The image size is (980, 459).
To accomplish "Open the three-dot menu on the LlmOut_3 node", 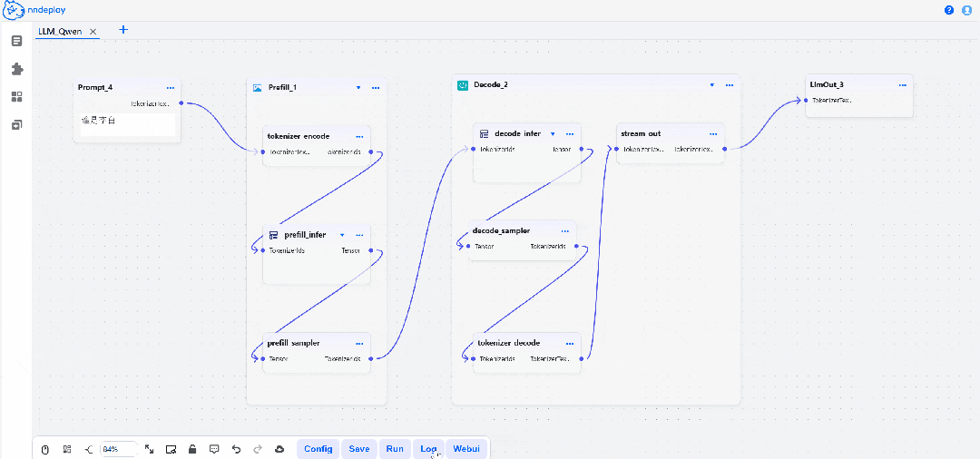I will [x=902, y=85].
